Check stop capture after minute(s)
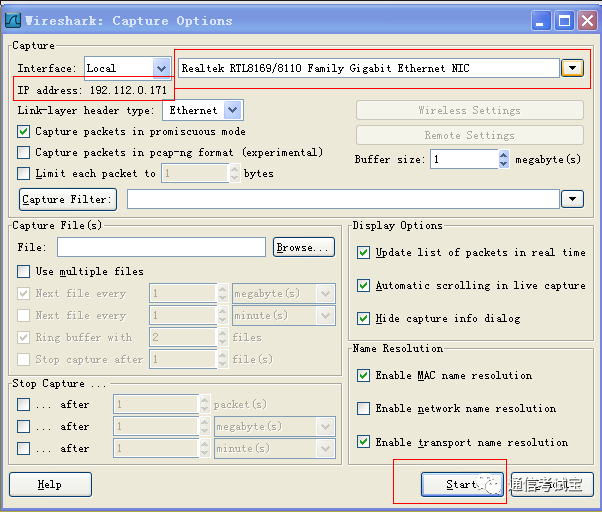602x512 pixels. (23, 448)
